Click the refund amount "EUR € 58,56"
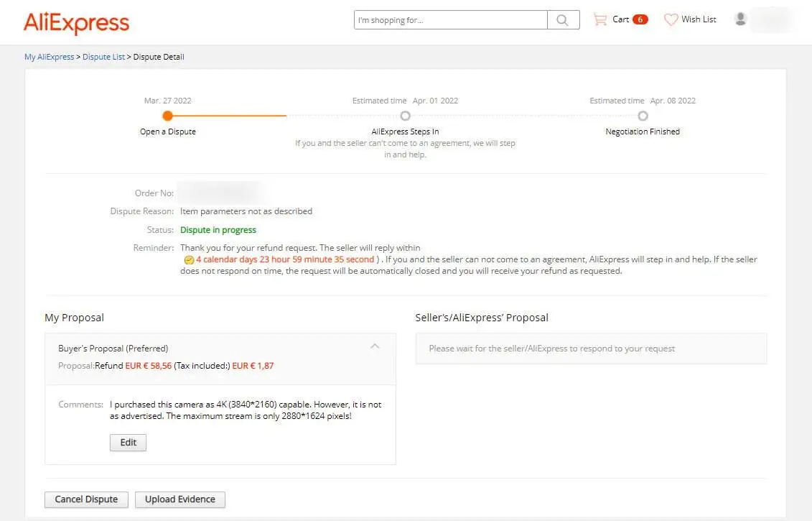 click(148, 366)
